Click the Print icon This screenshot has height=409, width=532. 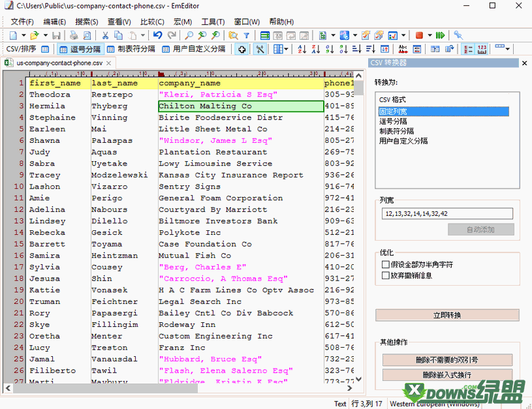[x=74, y=35]
